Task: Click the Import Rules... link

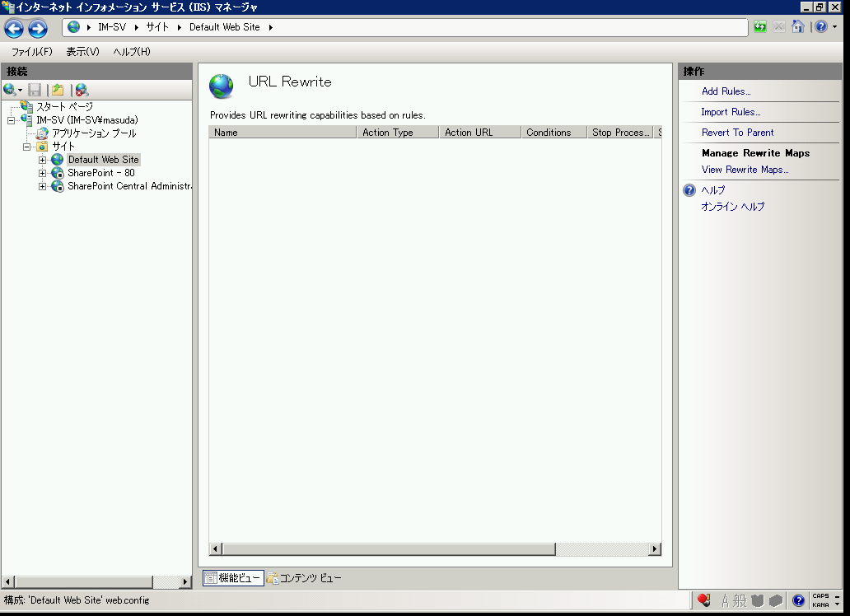Action: tap(731, 112)
